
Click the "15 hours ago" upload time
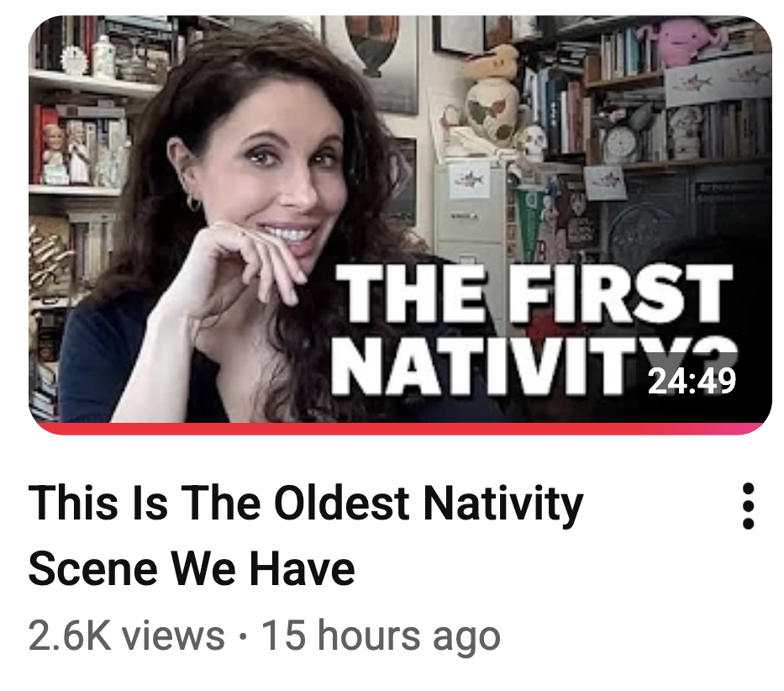point(381,636)
